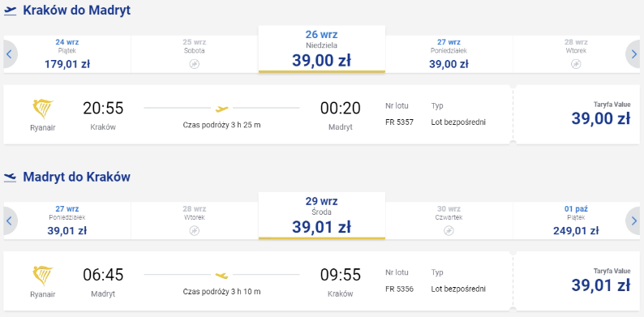Click no-flight icon under 25 wrz Sobota
The height and width of the screenshot is (317, 644).
[x=195, y=64]
